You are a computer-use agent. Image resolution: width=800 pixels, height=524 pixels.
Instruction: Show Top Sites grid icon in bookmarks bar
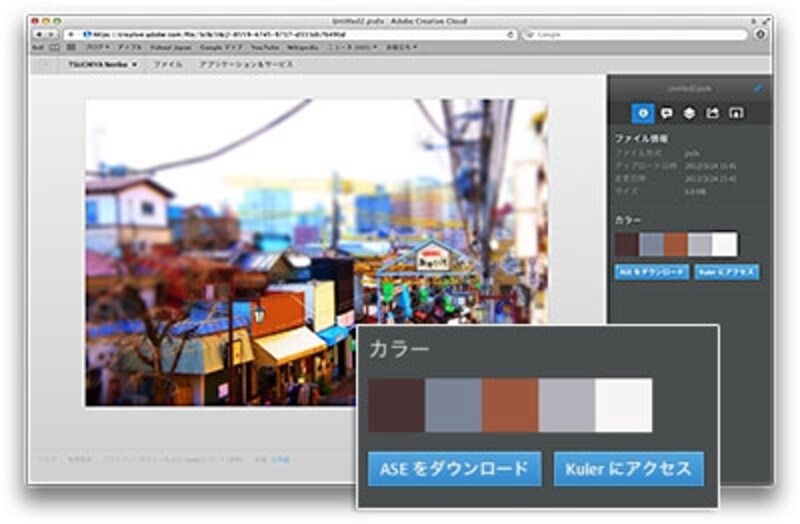pyautogui.click(x=71, y=47)
